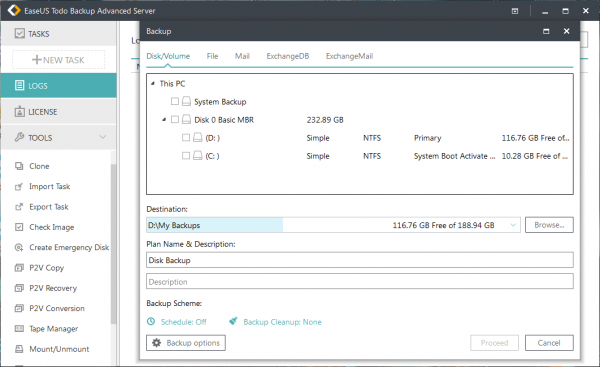Viewport: 600px width, 367px height.
Task: Switch to the Disk/Volume tab
Action: 168,56
